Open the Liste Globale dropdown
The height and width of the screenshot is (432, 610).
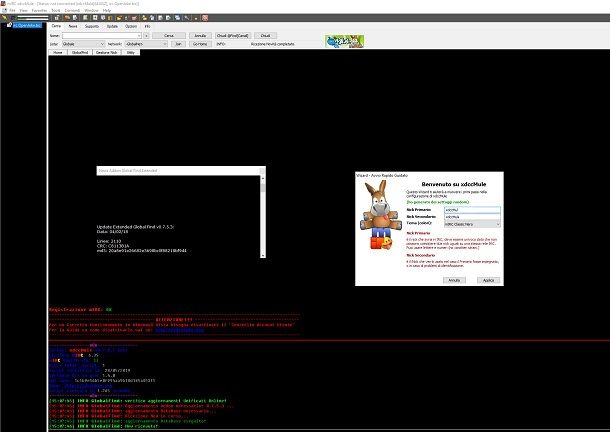[83, 44]
